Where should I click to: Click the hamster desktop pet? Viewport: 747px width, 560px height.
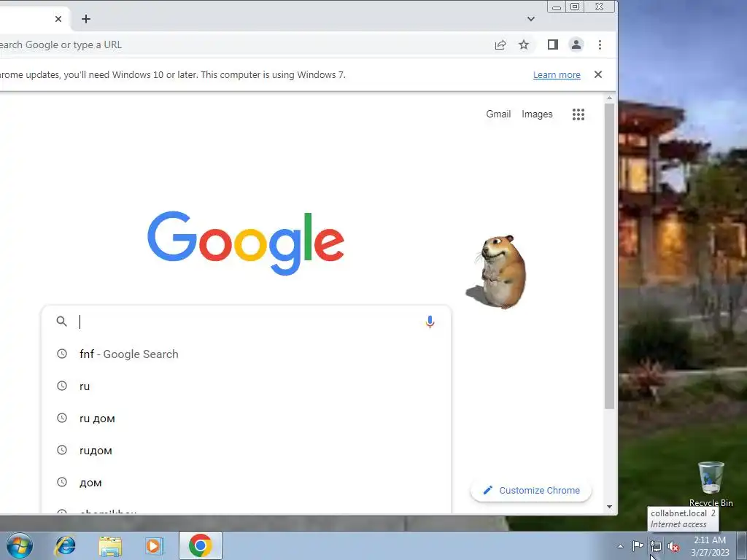498,271
